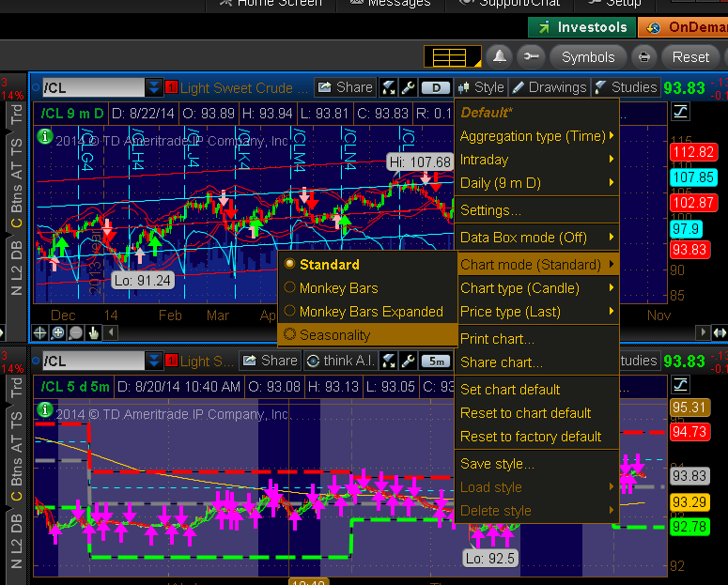Click the red level 1 icon on upper chart
Screen dimensions: 728x585
171,87
